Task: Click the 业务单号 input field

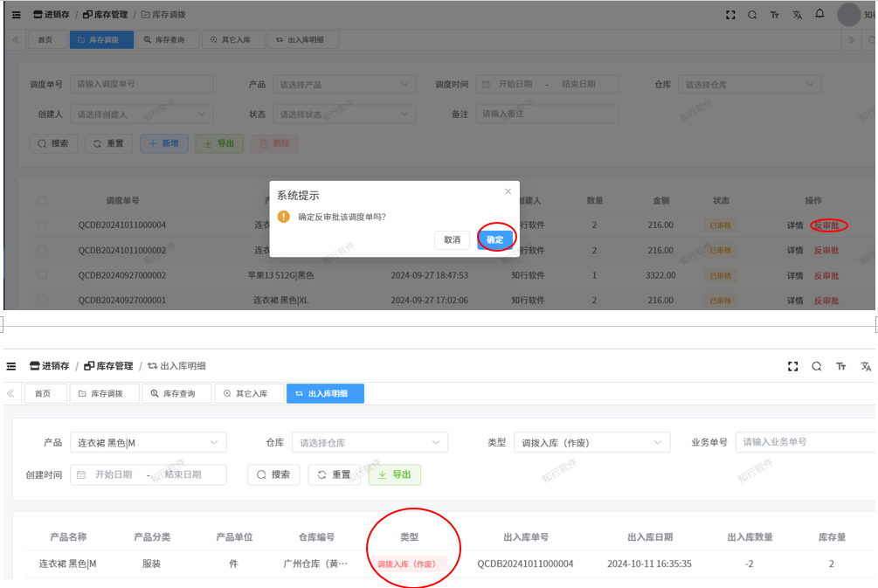Action: pyautogui.click(x=804, y=442)
